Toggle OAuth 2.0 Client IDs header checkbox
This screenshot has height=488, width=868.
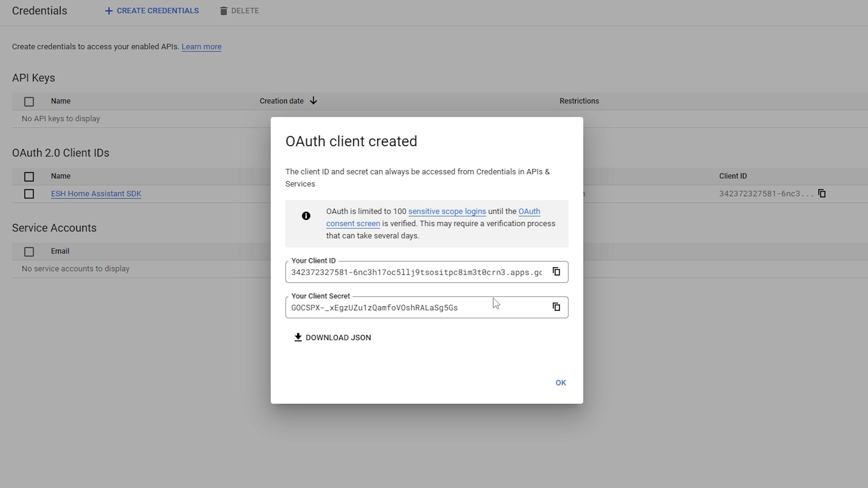pos(29,176)
